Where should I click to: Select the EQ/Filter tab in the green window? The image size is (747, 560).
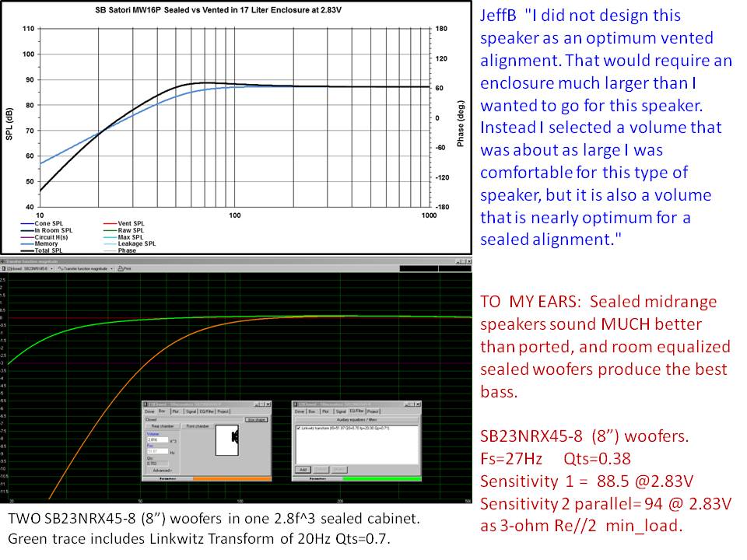(357, 411)
